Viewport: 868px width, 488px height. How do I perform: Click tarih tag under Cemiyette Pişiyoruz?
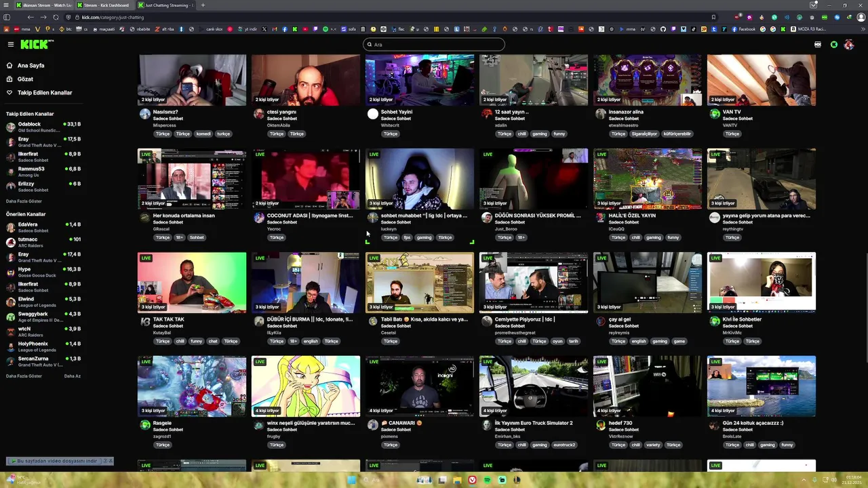[573, 342]
